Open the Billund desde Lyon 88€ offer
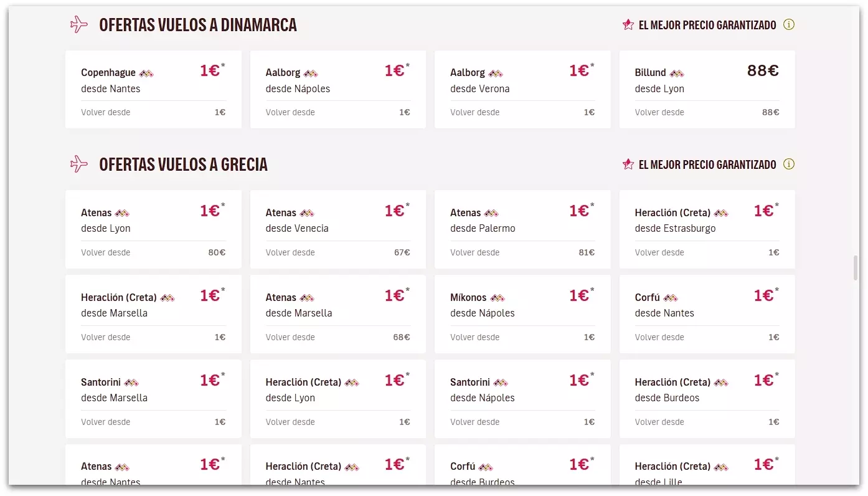 coord(707,89)
